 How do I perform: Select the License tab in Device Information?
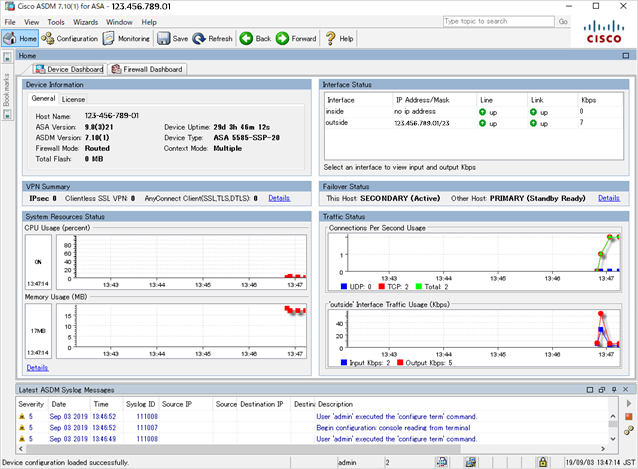tap(73, 99)
